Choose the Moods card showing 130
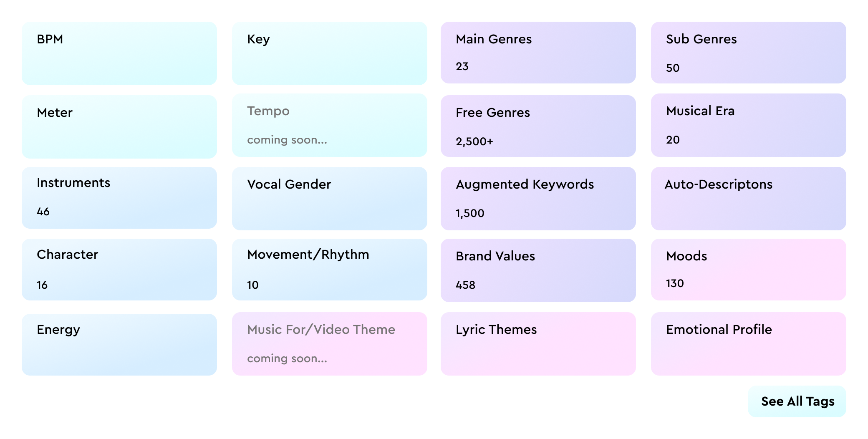The image size is (868, 439). (749, 270)
